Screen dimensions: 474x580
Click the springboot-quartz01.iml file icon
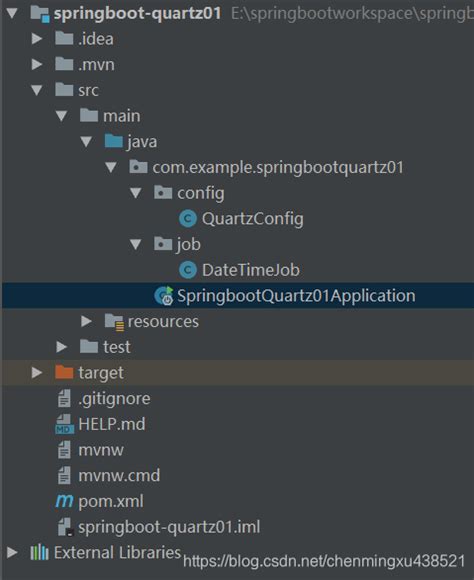[65, 527]
